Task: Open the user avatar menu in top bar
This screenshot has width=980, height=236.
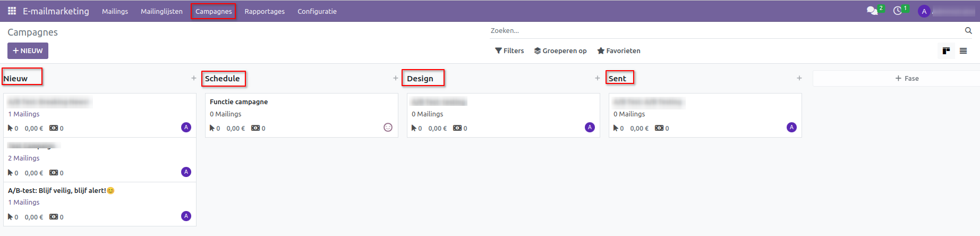Action: [x=924, y=11]
